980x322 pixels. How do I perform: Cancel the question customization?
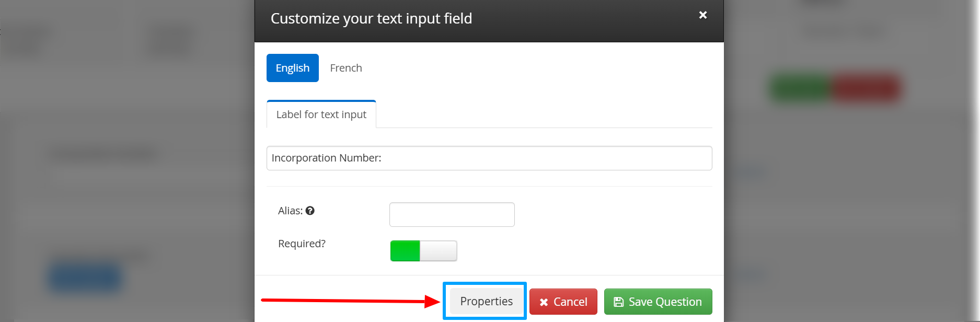coord(563,302)
